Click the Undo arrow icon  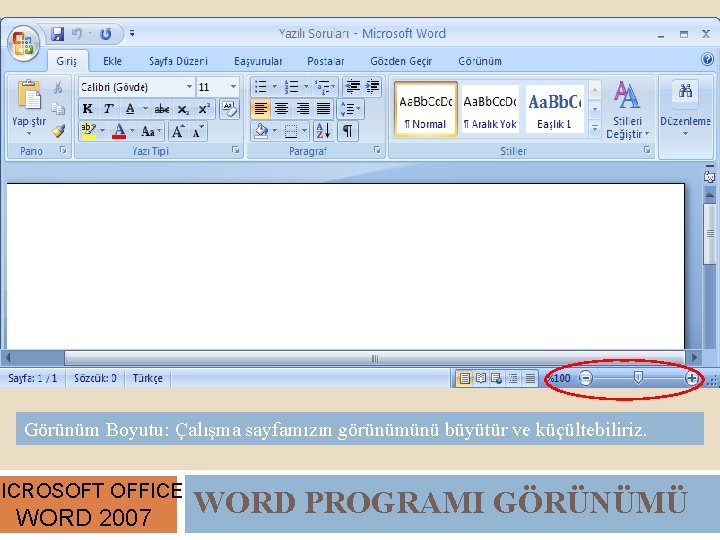[77, 34]
